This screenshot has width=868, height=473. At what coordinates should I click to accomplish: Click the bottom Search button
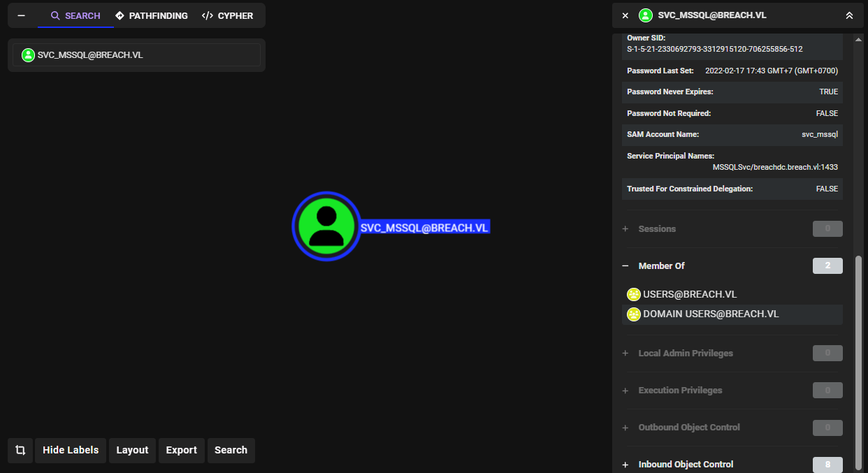click(x=231, y=450)
